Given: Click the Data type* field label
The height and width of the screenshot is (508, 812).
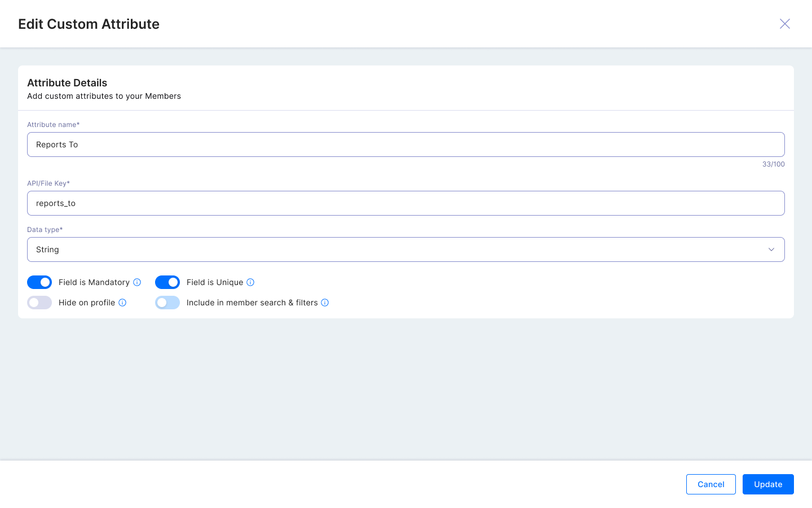Looking at the screenshot, I should click(x=45, y=230).
